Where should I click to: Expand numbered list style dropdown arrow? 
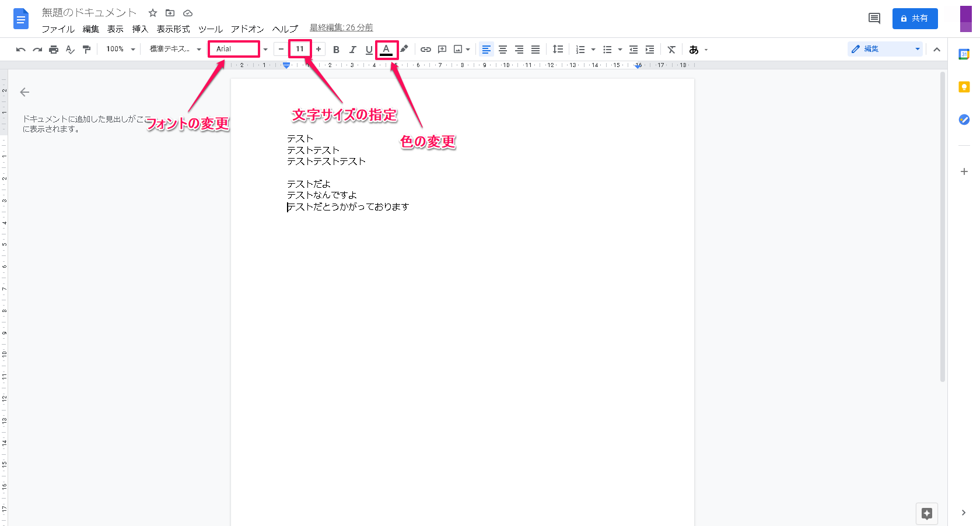[593, 50]
